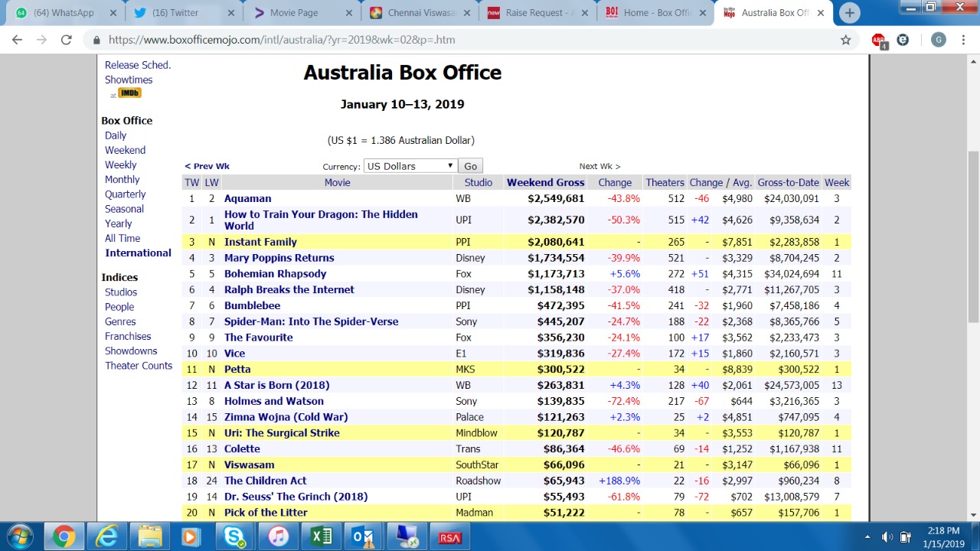Click the browser forward arrow
Screen dimensions: 980x551
41,40
